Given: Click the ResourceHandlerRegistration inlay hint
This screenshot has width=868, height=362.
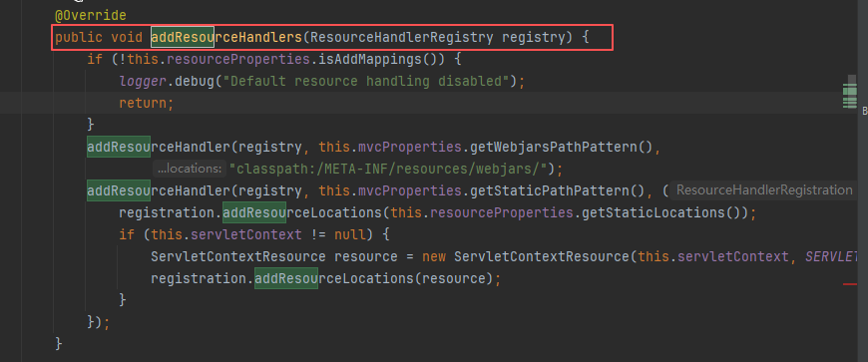Looking at the screenshot, I should [764, 190].
